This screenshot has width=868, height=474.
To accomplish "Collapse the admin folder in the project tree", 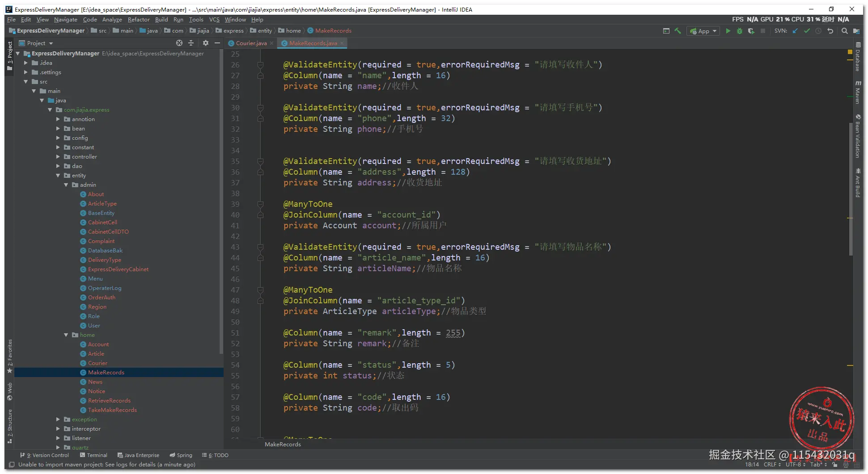I will click(66, 185).
